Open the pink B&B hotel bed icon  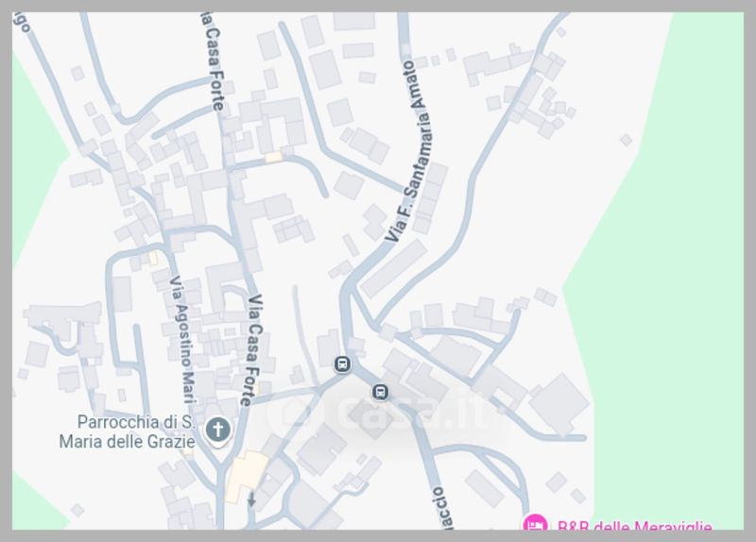coord(535,523)
